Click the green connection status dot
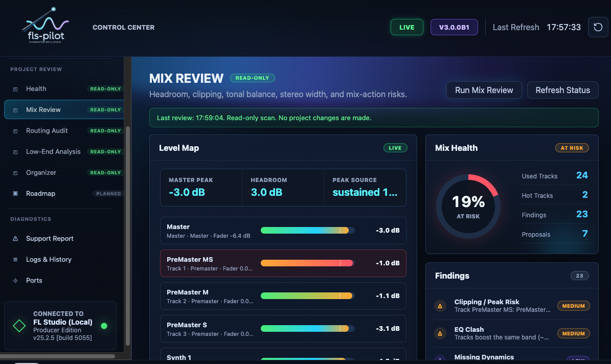 [104, 326]
